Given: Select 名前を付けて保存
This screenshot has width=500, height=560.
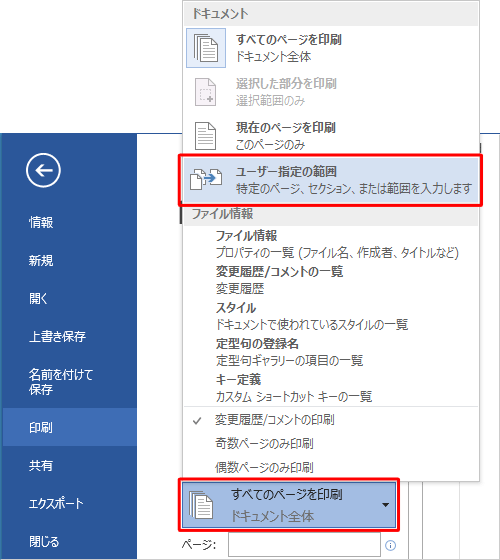Looking at the screenshot, I should click(61, 382).
